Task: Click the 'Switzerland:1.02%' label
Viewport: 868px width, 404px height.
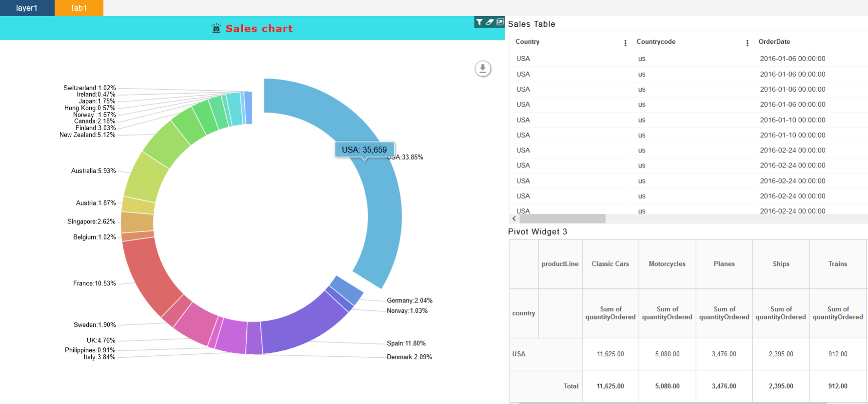Action: [x=89, y=88]
